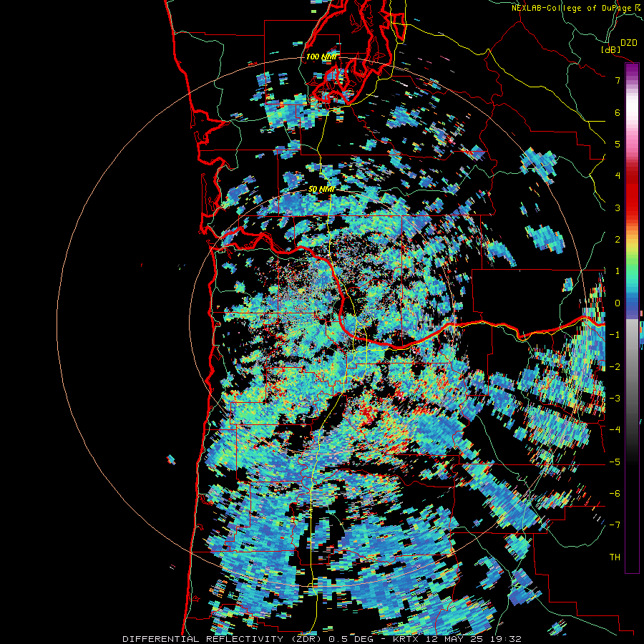
Task: Click the 'DIFFERENTIAL REFLECTIVITY (ZDR)' caption
Action: click(223, 639)
